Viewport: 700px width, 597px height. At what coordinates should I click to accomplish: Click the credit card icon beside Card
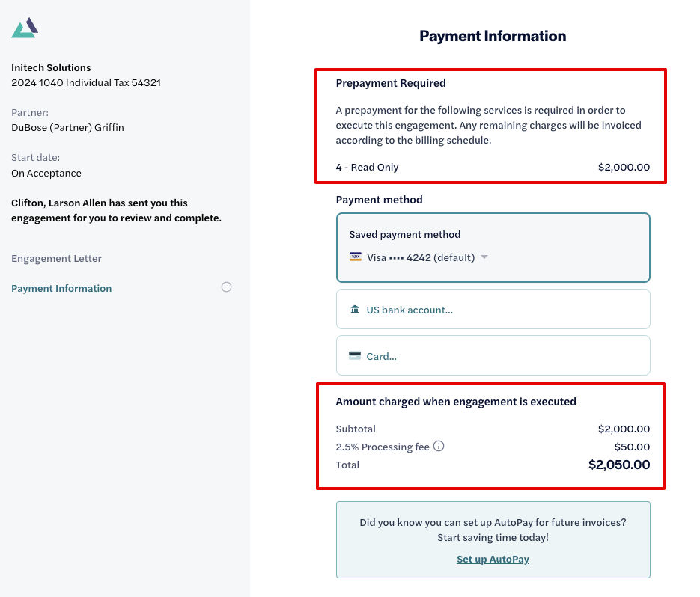pyautogui.click(x=355, y=355)
